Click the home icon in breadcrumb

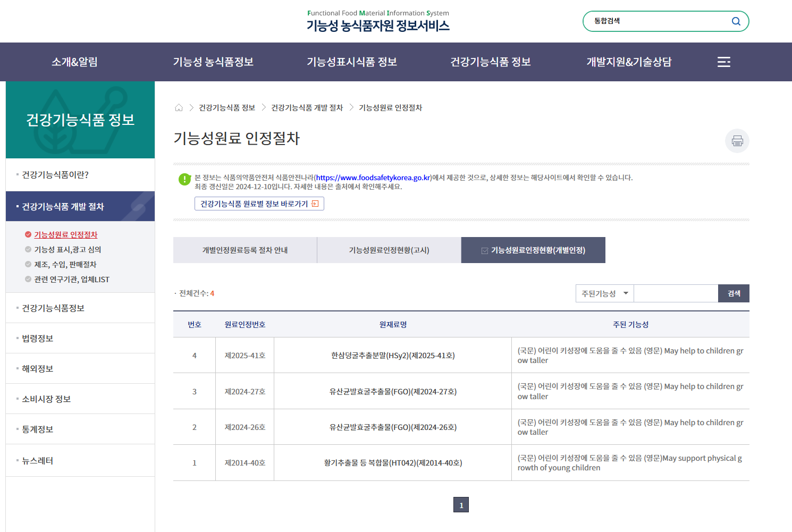point(179,108)
